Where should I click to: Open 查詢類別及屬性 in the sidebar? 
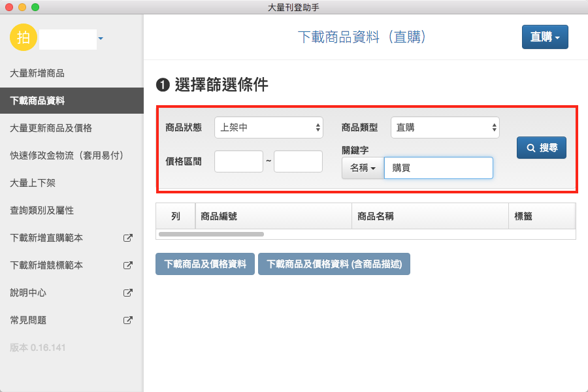tap(42, 211)
